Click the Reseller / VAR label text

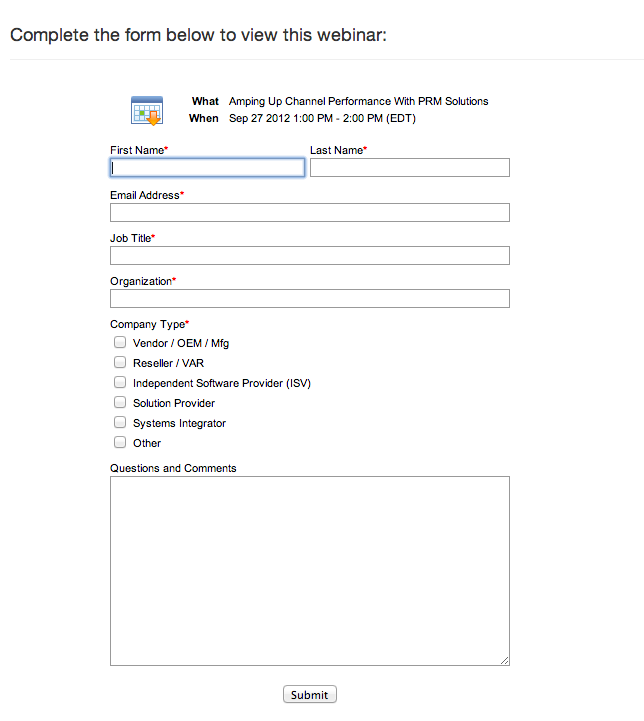168,363
